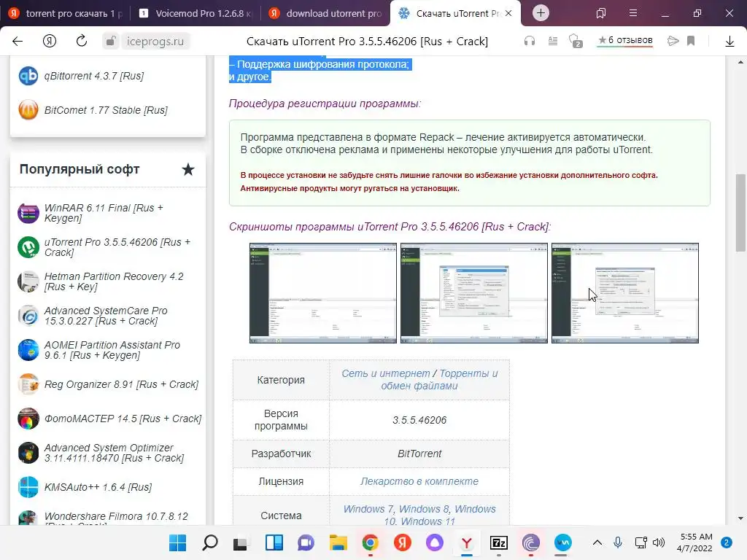
Task: Open Reg Organizer 8.91 link
Action: coord(122,384)
